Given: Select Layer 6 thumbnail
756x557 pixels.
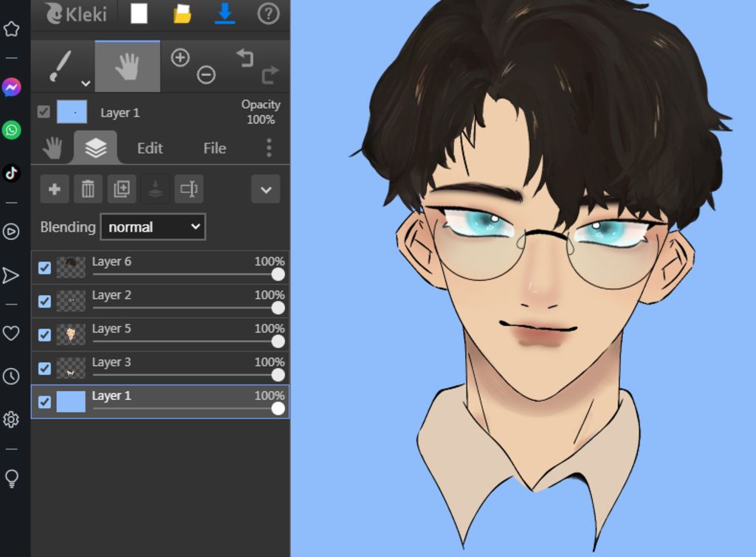Looking at the screenshot, I should [71, 267].
